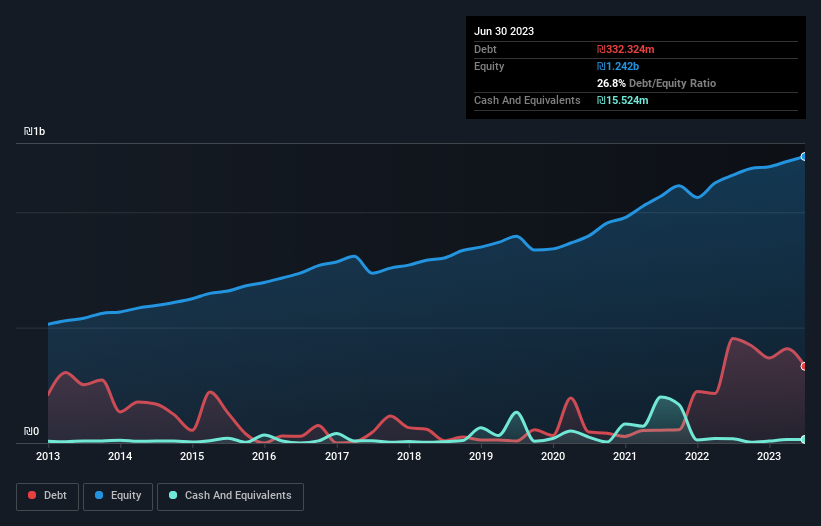Select the red Debt endpoint marker on the chart
821x526 pixels.
(804, 366)
